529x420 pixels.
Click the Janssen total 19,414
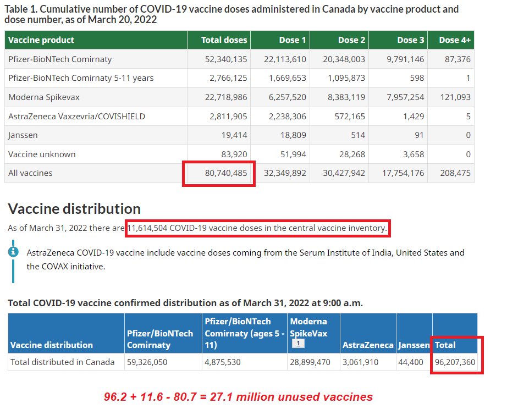click(x=234, y=135)
